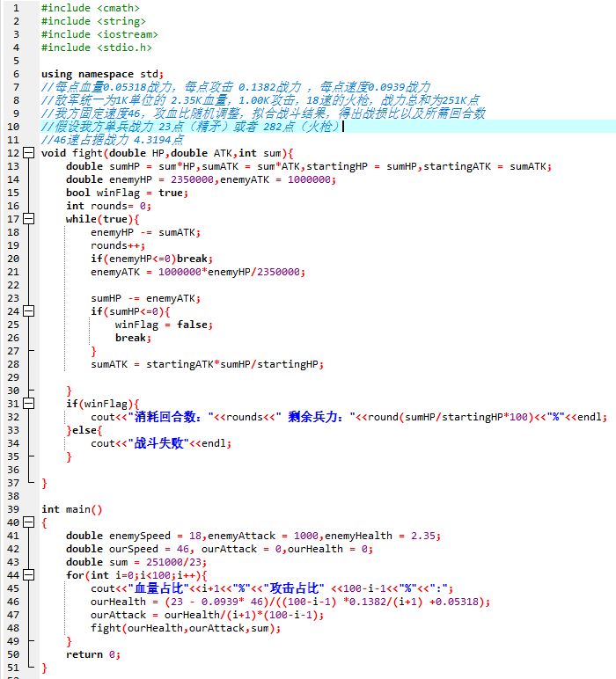This screenshot has height=679, width=616.
Task: Click on 'int rounds= 0;' line
Action: (108, 206)
